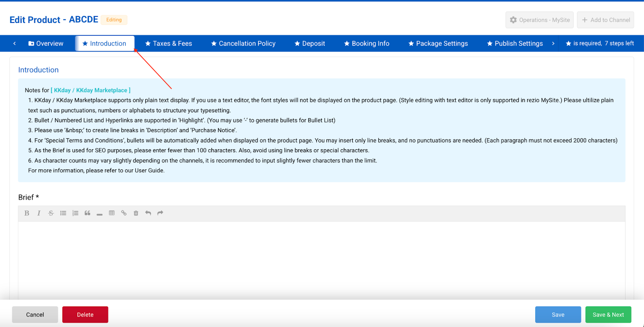The image size is (644, 327).
Task: Click the trash icon in editor toolbar
Action: coord(136,213)
